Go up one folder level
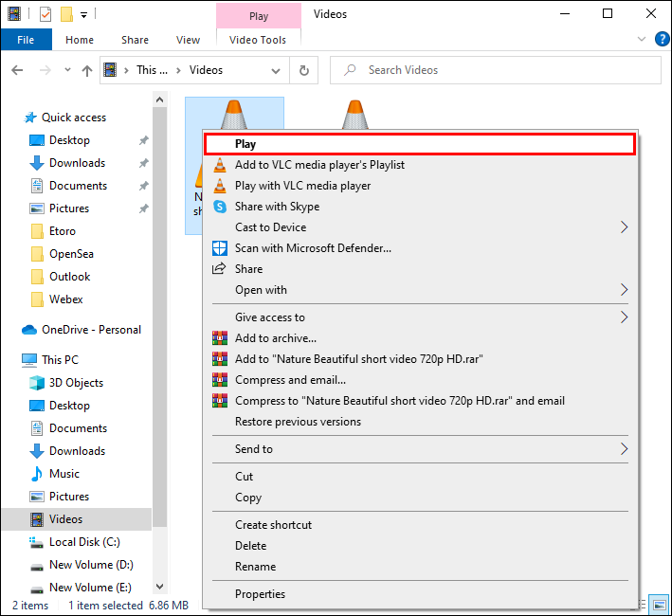 [87, 70]
